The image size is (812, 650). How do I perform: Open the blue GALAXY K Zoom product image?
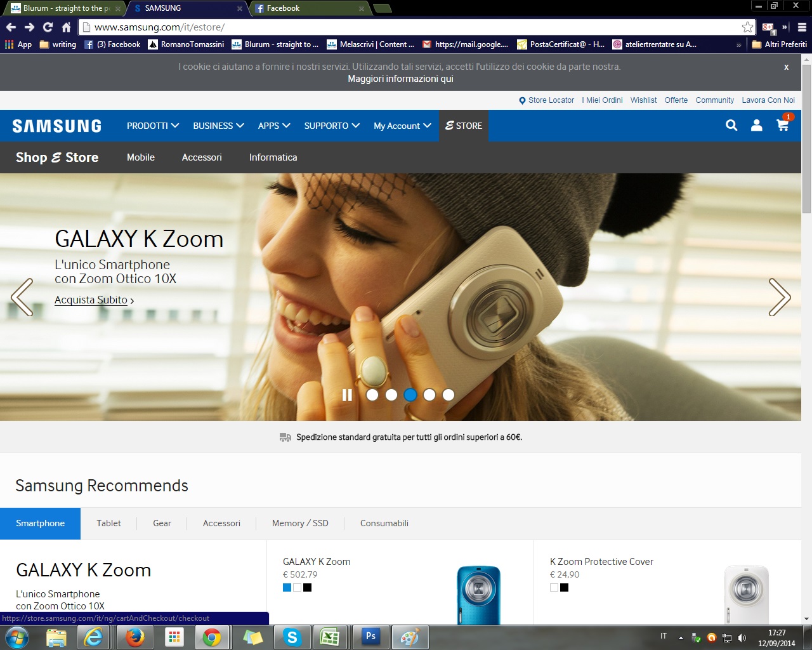(478, 595)
